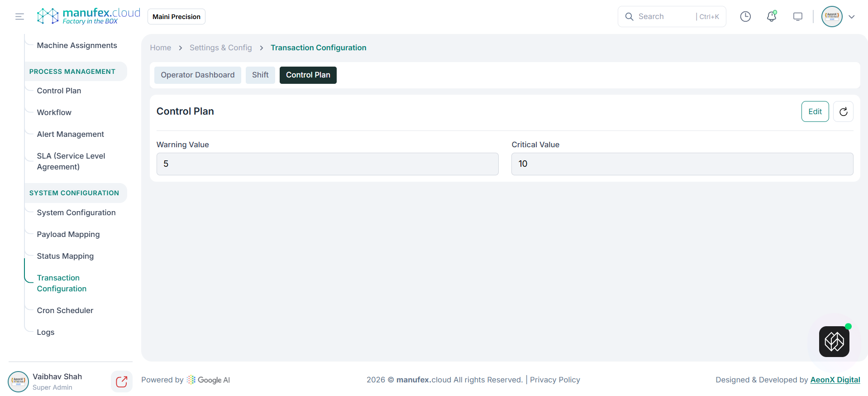
Task: Open the Privacy Policy link
Action: click(555, 380)
